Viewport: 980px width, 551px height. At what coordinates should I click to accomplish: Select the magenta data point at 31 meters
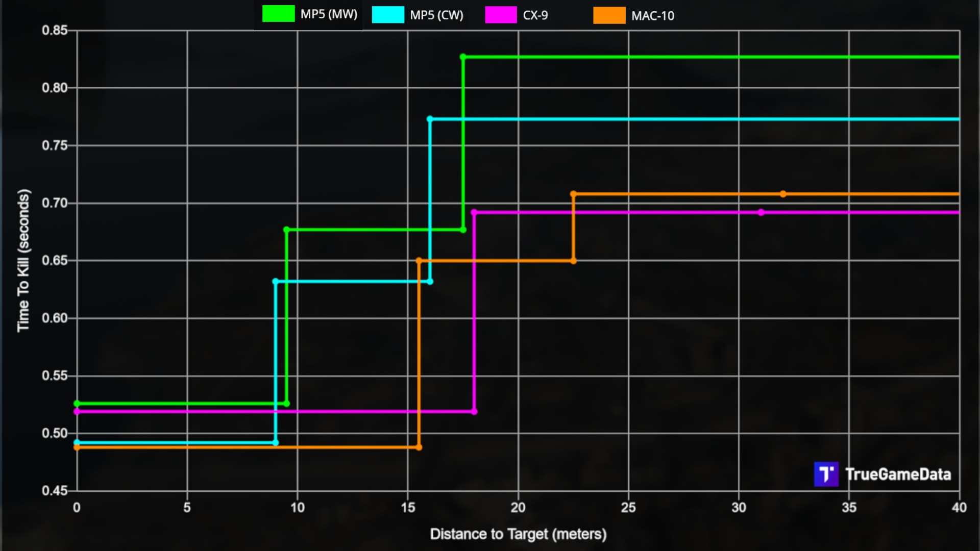point(761,212)
